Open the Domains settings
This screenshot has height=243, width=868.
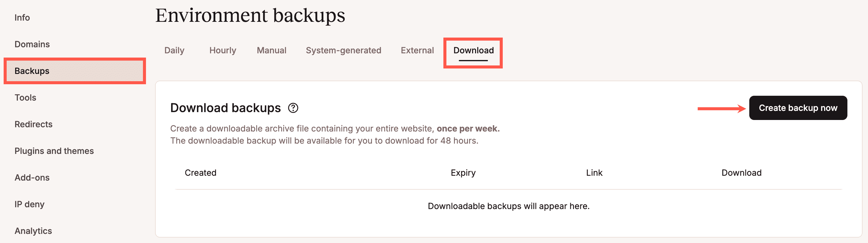[x=32, y=44]
